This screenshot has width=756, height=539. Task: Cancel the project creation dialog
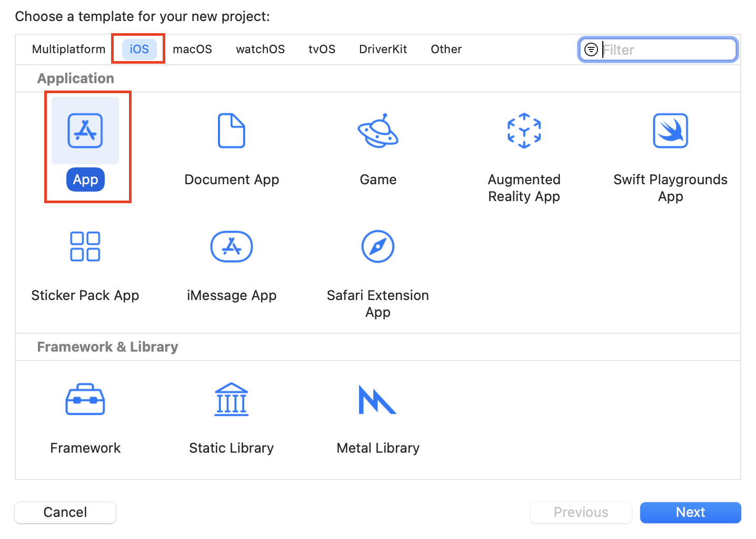(x=65, y=512)
